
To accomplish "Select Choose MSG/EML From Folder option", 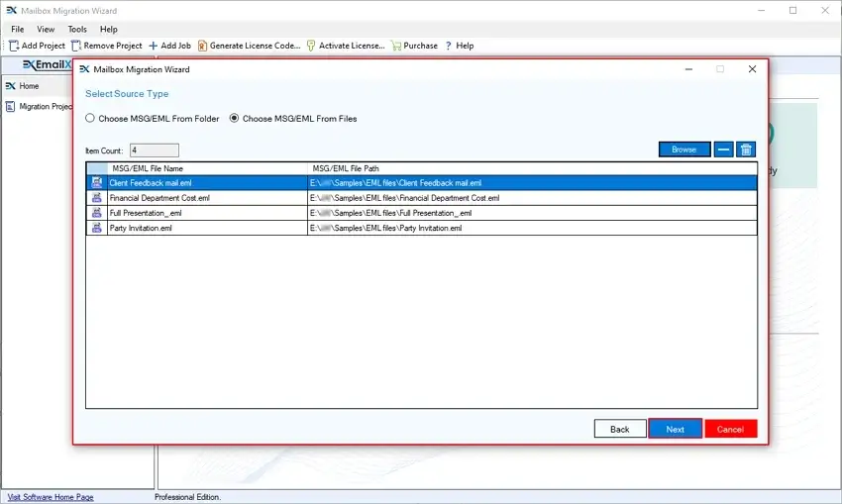I will click(x=90, y=119).
